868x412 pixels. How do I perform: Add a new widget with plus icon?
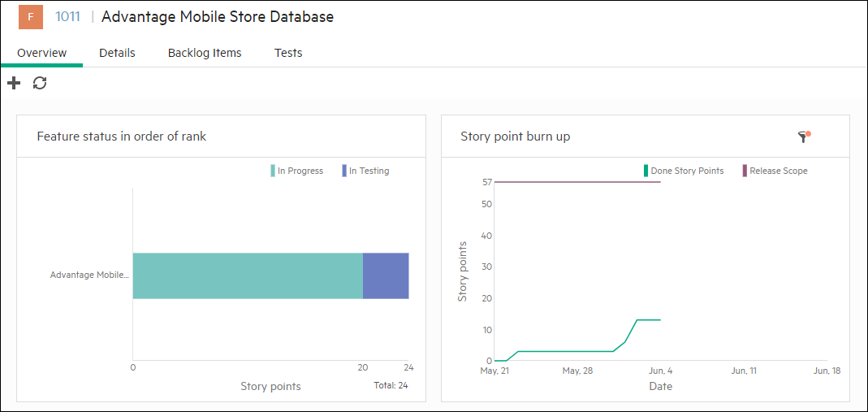[14, 83]
